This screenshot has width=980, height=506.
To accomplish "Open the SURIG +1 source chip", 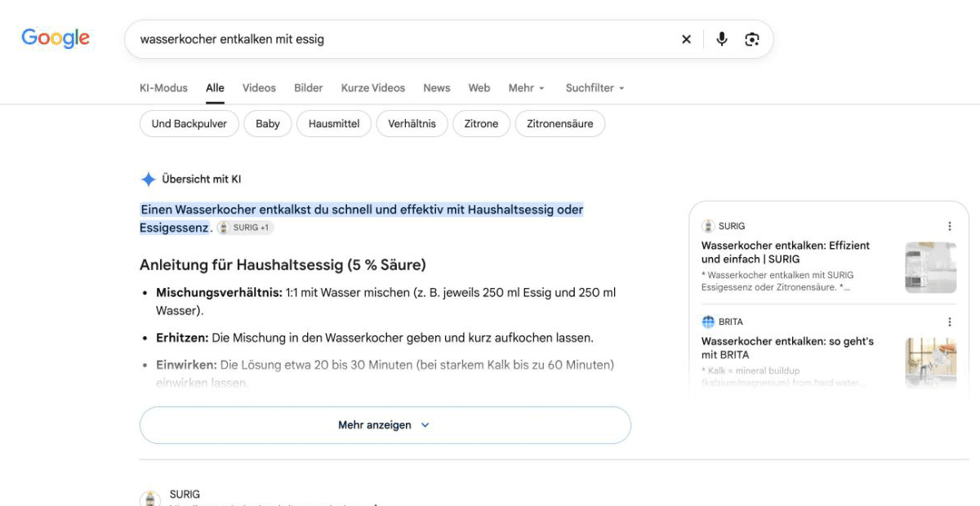I will tap(245, 228).
